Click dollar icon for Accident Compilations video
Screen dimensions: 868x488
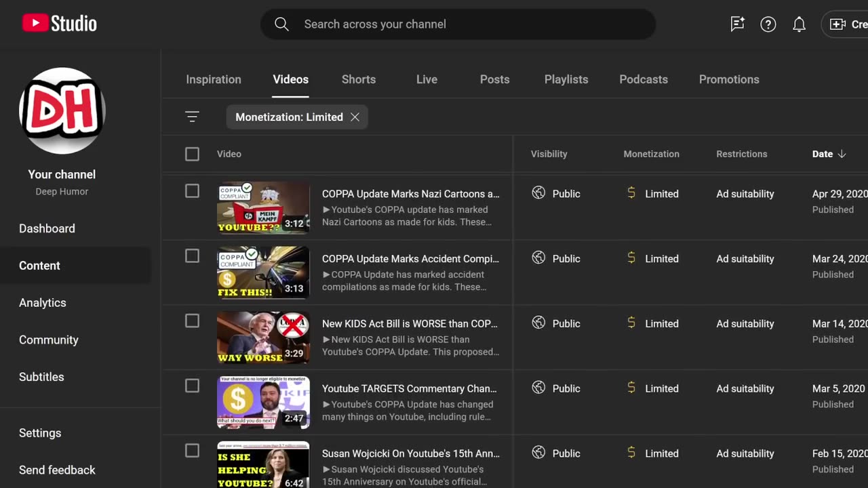tap(631, 258)
